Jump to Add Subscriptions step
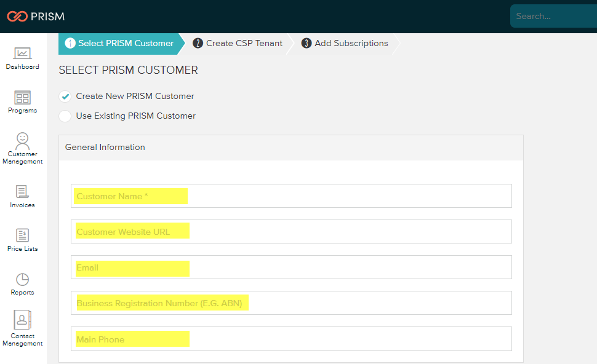 [345, 44]
